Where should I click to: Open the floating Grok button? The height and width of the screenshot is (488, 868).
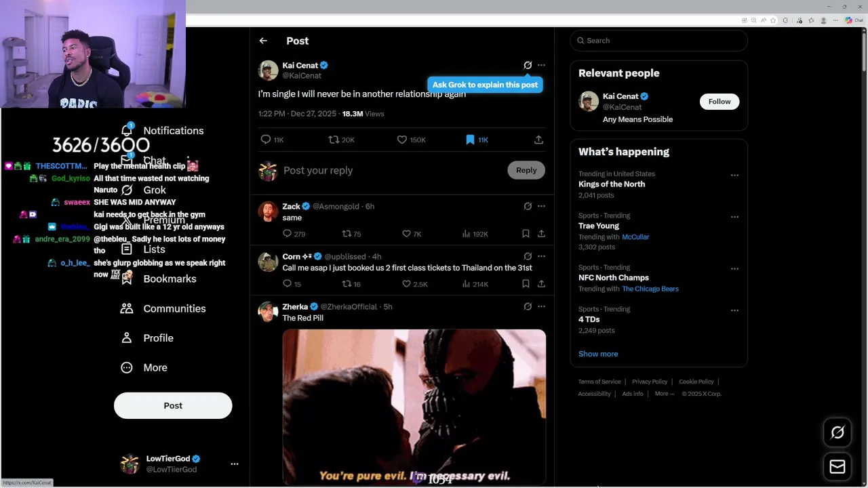click(837, 432)
